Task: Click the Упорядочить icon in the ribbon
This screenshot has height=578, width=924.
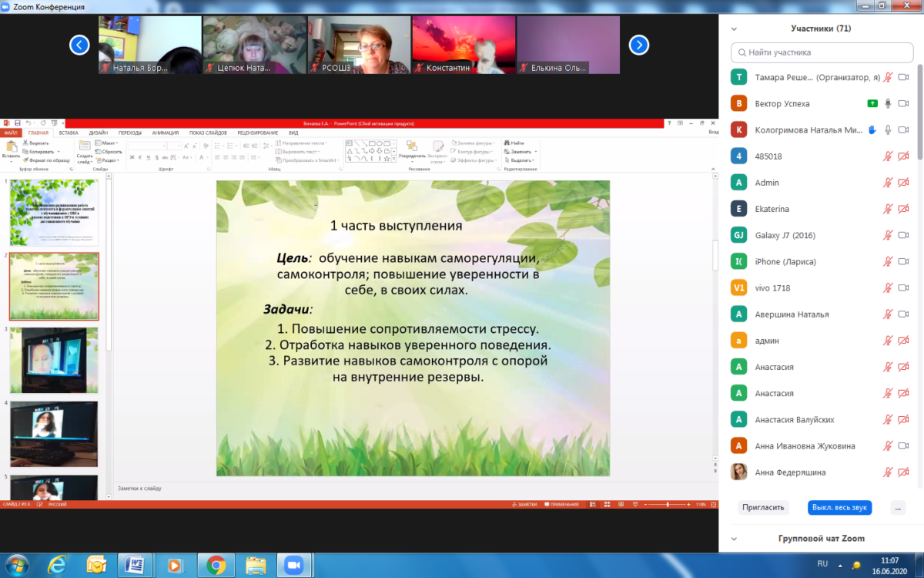Action: click(412, 149)
